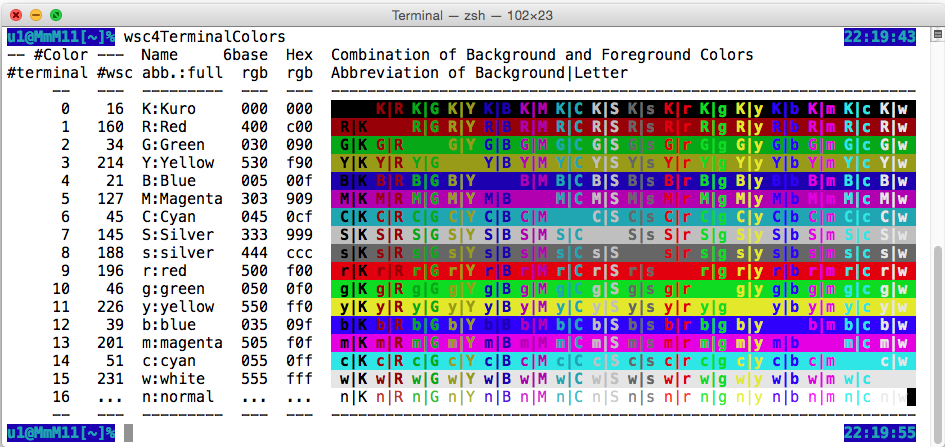945x447 pixels.
Task: Click the typed command wsc4TerminalColors
Action: (204, 37)
